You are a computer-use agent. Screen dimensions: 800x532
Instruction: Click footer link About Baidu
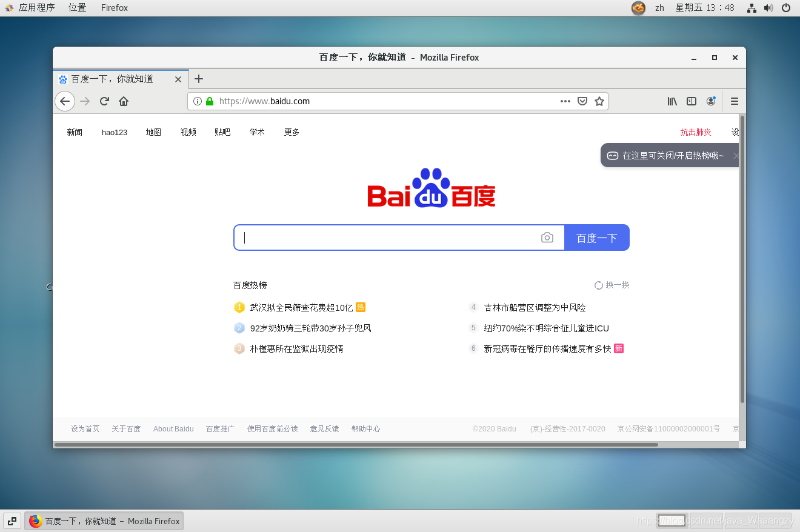pos(173,428)
